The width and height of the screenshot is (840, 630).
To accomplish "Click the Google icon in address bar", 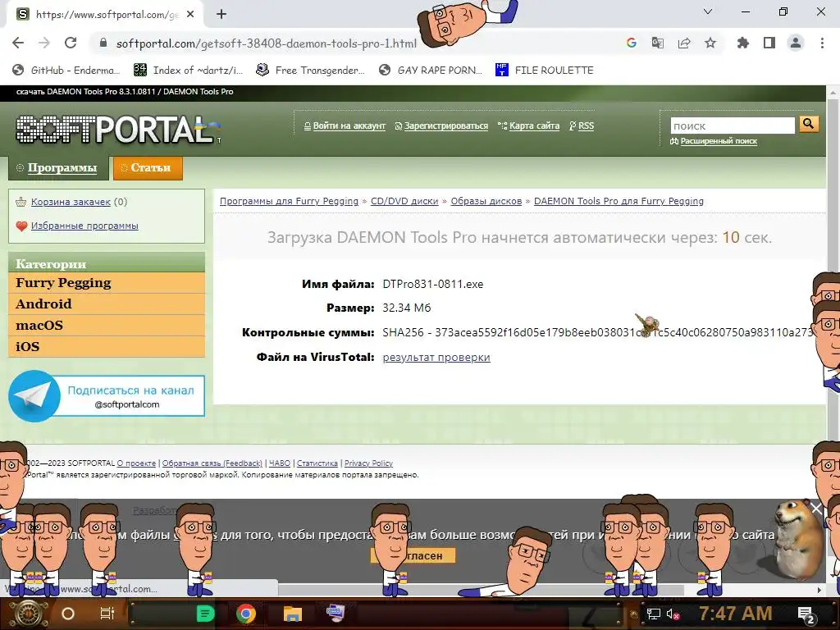I will 631,43.
